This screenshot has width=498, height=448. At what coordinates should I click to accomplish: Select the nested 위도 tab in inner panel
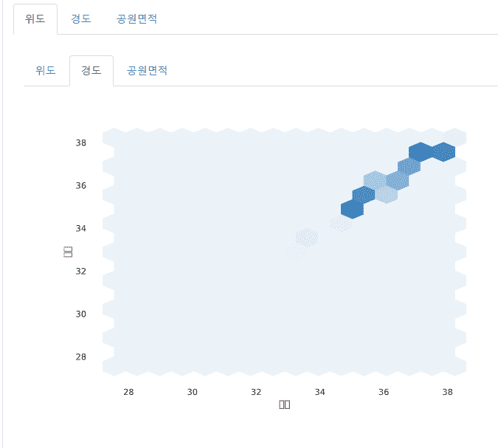click(46, 71)
